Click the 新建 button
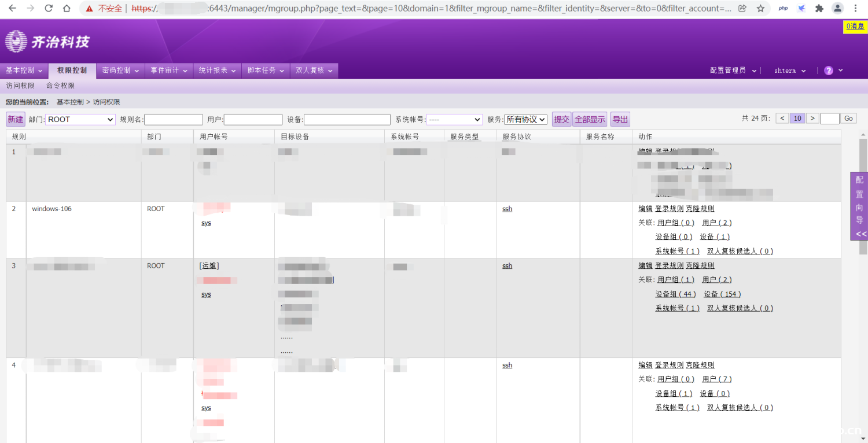The width and height of the screenshot is (868, 443). click(x=16, y=120)
